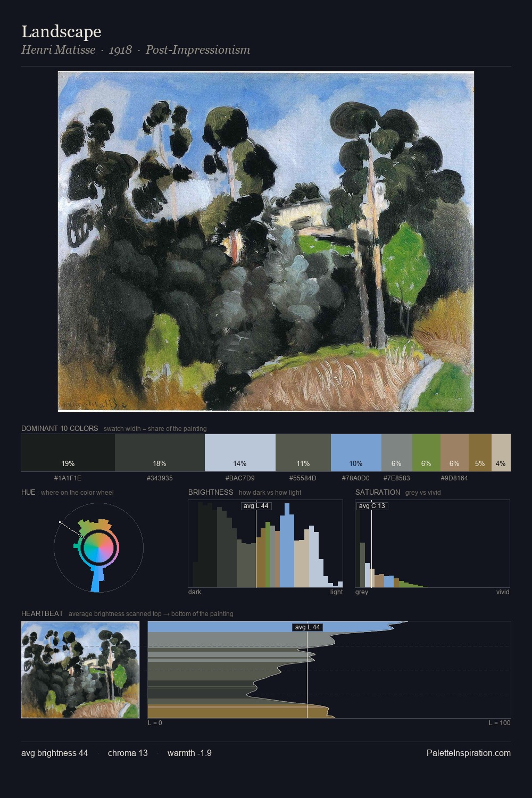This screenshot has width=532, height=798.
Task: Click the small painting thumbnail in Heartbeat
Action: coord(80,670)
